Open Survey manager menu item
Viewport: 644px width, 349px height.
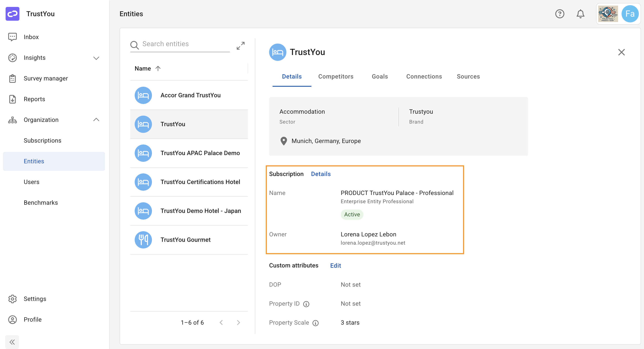(x=54, y=79)
